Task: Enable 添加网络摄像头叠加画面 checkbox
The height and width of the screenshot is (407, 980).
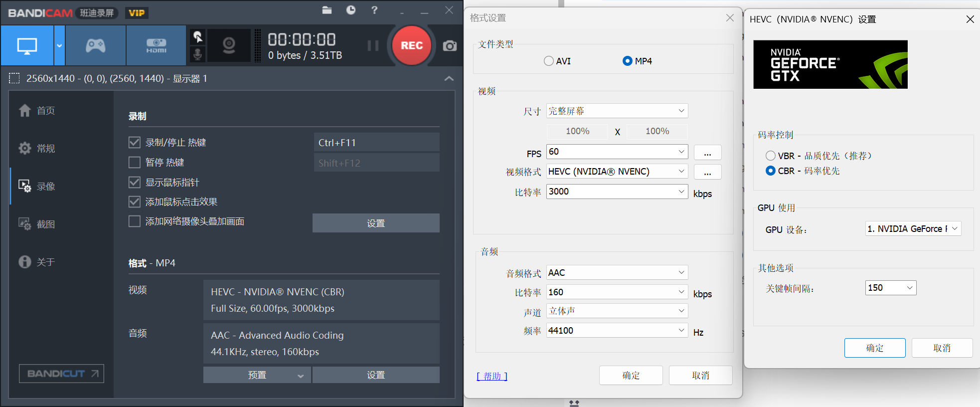Action: 134,221
